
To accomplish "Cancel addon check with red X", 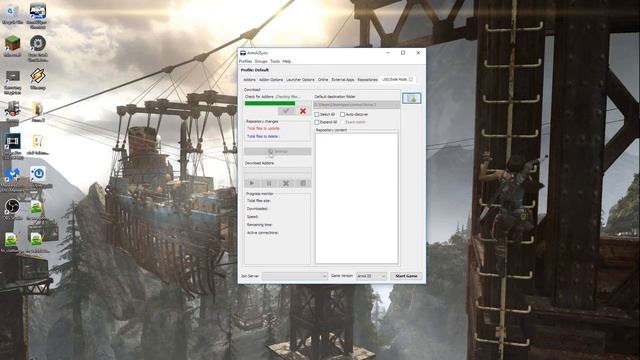I will click(303, 111).
